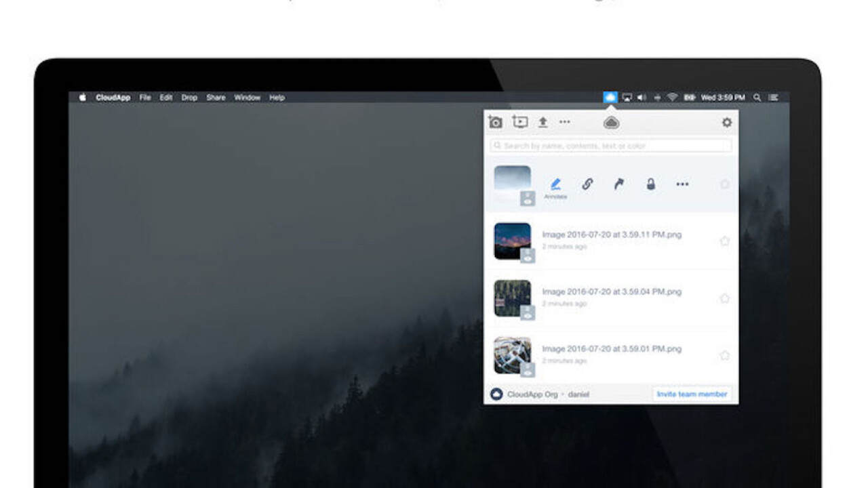Image resolution: width=868 pixels, height=488 pixels.
Task: Click the screenshot capture camera icon
Action: pos(496,122)
